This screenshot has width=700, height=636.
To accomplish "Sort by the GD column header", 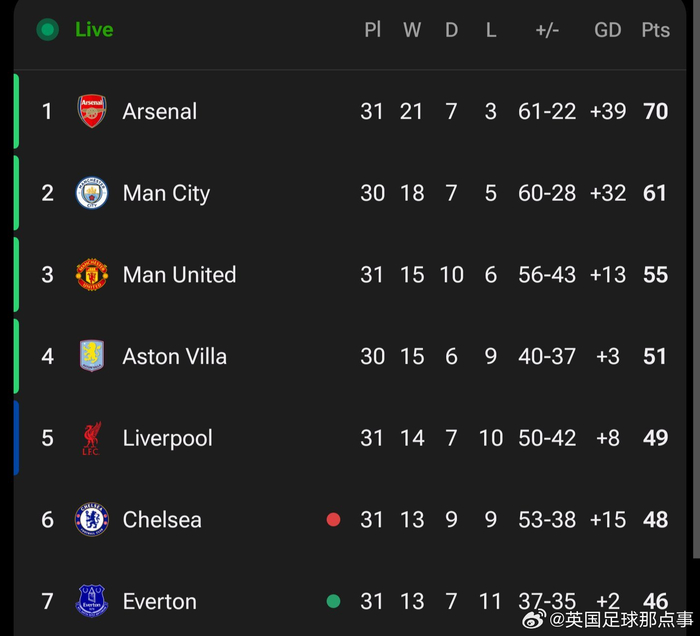I will pos(608,30).
